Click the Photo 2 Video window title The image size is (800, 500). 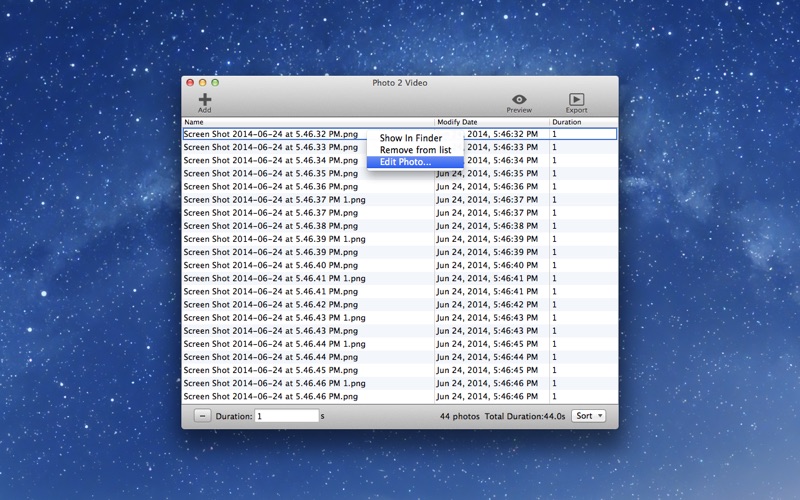(x=399, y=83)
